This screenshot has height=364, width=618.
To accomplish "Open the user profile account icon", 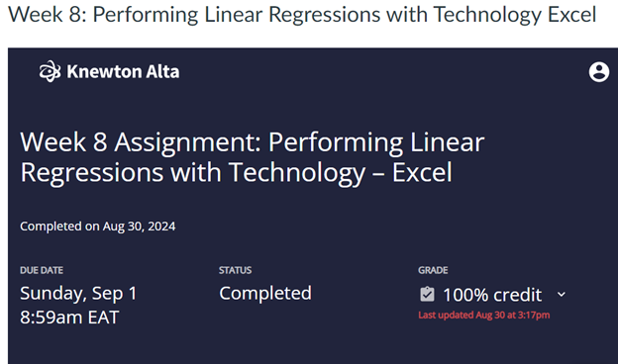I will (599, 71).
